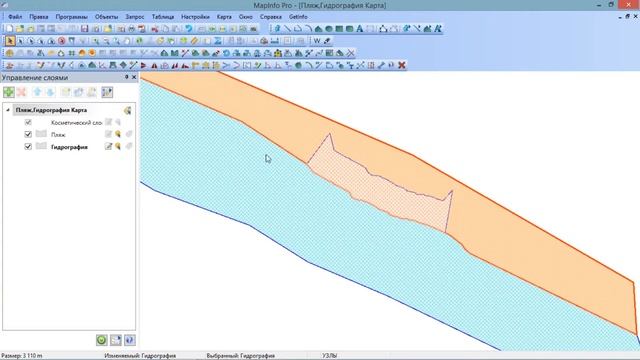Screen dimensions: 640x360
Task: Move the layer down with the blue down arrow
Action: point(50,92)
